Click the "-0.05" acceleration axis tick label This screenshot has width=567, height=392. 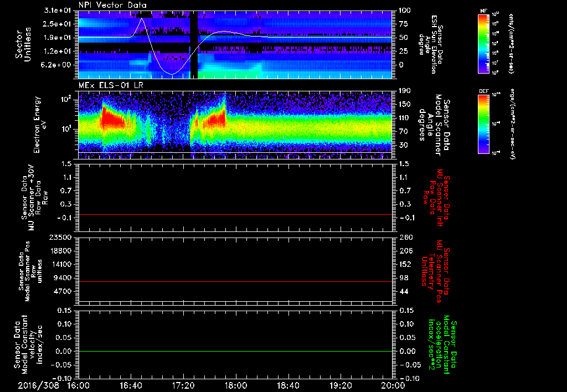coord(410,365)
